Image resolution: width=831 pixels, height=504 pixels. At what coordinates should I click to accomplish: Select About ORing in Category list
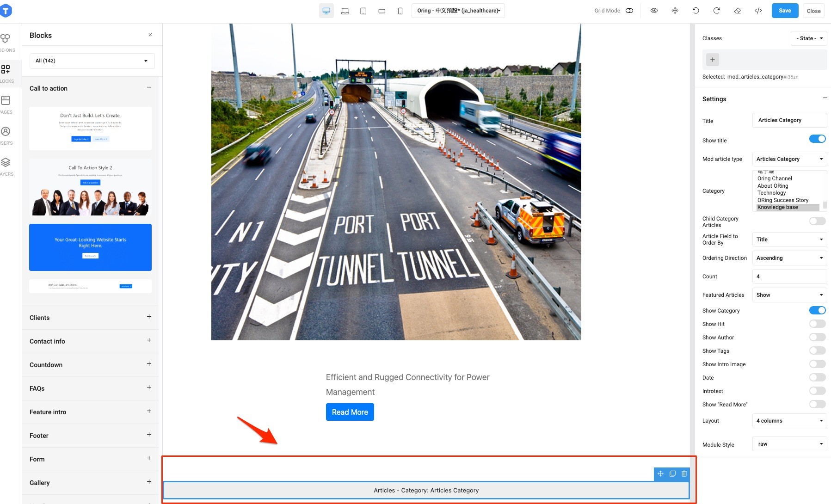click(x=788, y=186)
